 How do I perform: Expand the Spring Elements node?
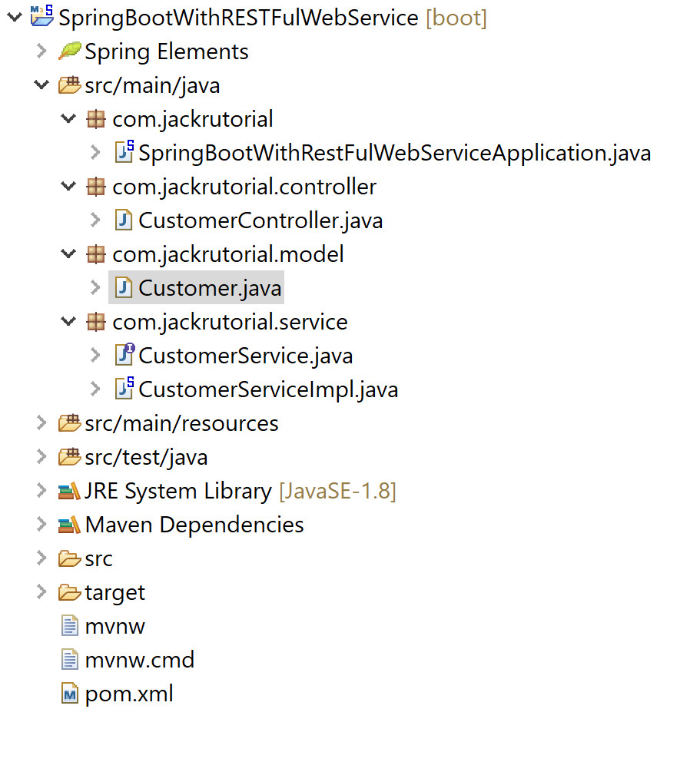(40, 51)
